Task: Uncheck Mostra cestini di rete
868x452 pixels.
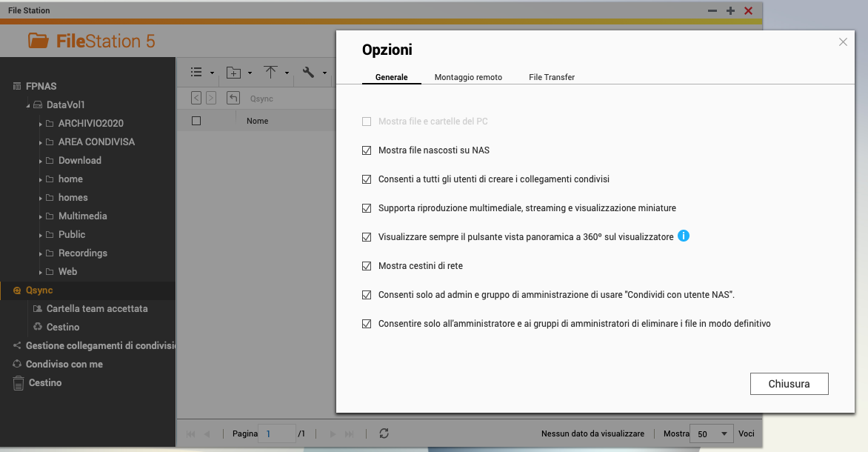Action: click(x=367, y=266)
